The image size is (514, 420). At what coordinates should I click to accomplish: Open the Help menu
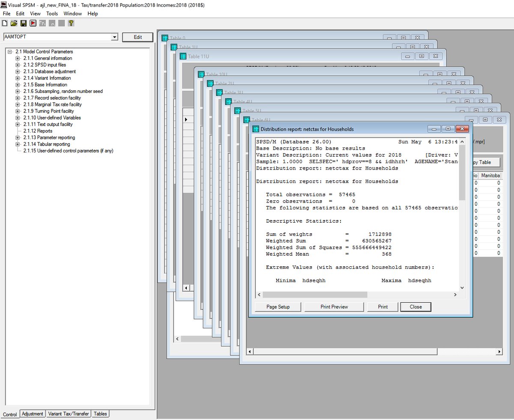click(x=93, y=14)
